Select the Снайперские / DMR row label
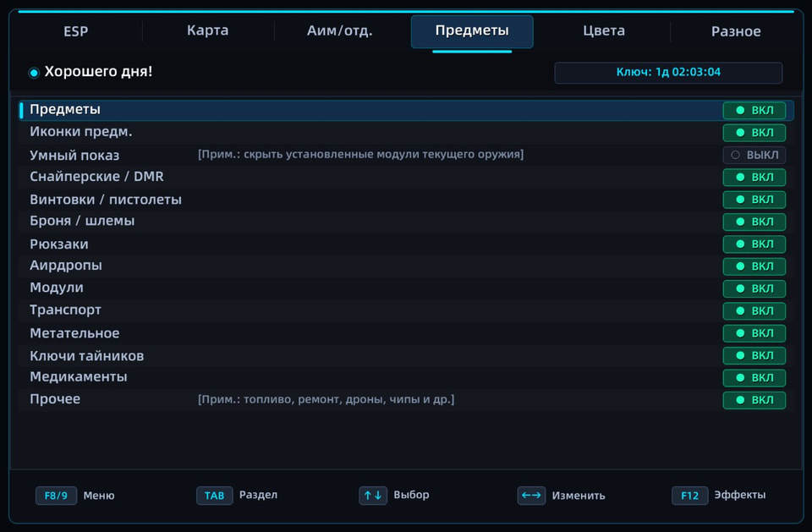This screenshot has height=532, width=812. [x=96, y=177]
